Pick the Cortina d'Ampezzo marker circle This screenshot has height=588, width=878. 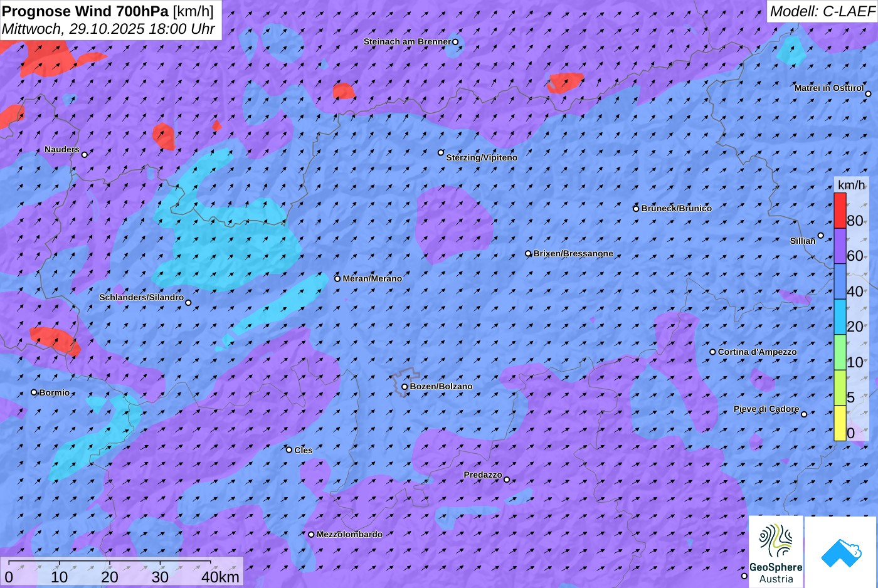[x=712, y=352]
